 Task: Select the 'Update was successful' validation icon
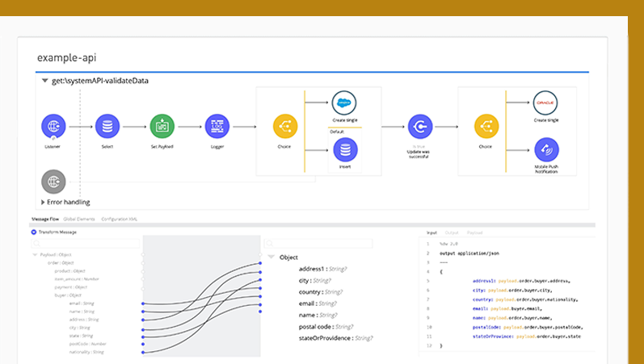pos(419,127)
